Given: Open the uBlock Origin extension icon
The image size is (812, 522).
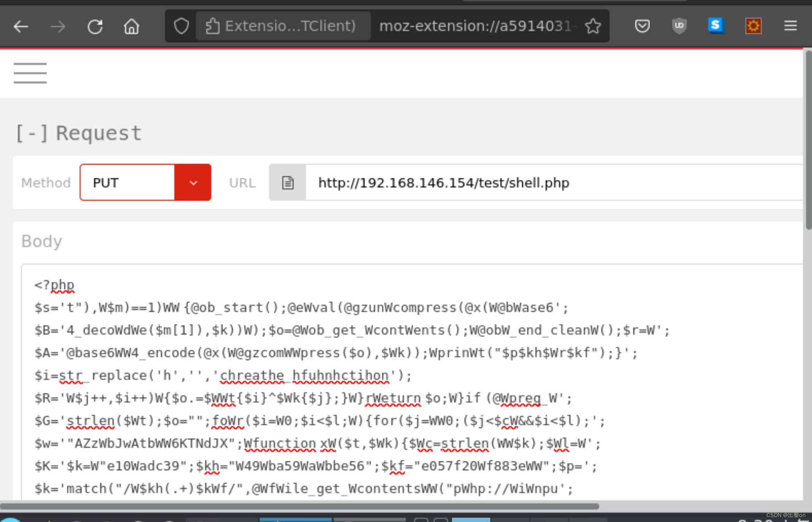Looking at the screenshot, I should (x=679, y=26).
